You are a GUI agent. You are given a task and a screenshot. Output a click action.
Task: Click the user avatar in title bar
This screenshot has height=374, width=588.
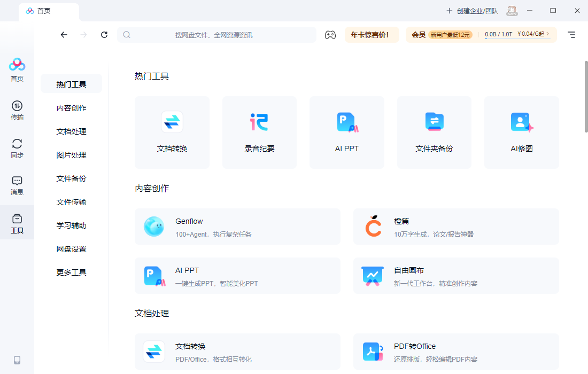click(512, 11)
